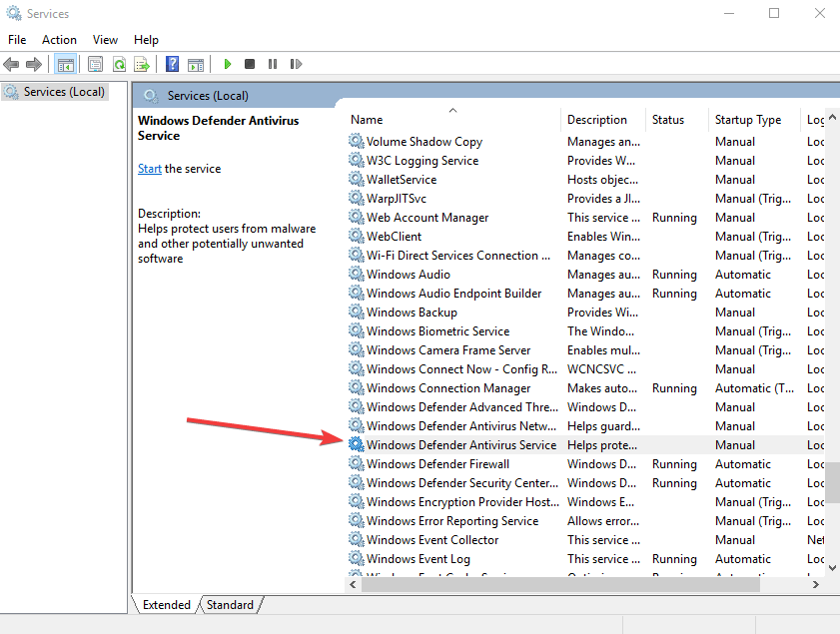Toggle the Show/Hide Action Pane button

(196, 64)
